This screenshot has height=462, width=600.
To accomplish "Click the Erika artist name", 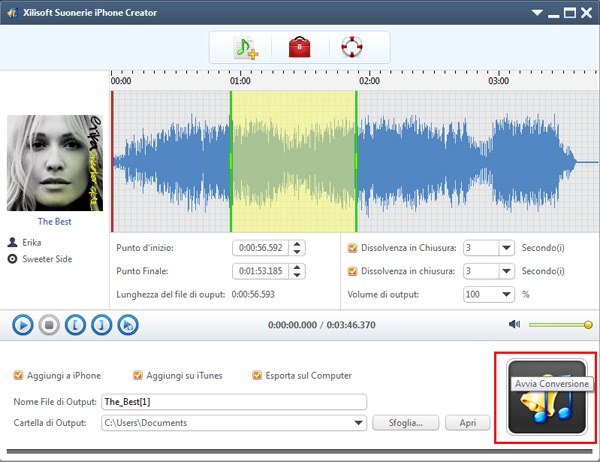I will click(x=31, y=243).
